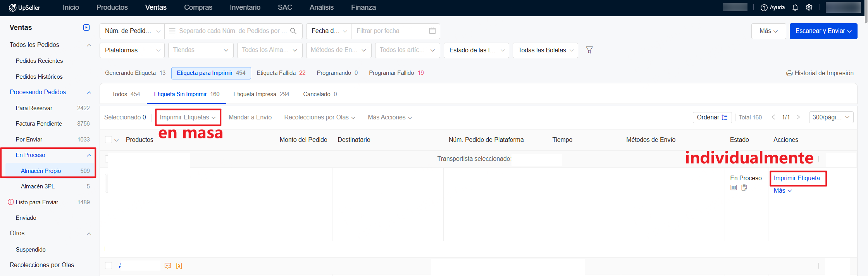This screenshot has height=276, width=868.
Task: Open the Análisis menu
Action: [322, 7]
